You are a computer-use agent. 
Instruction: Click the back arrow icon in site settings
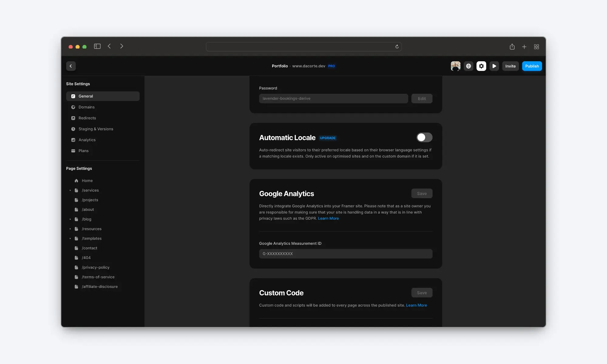coord(71,66)
